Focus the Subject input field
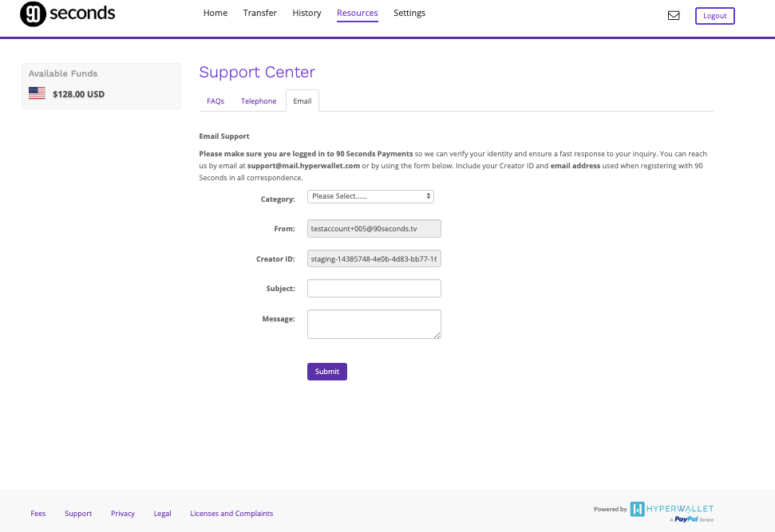The width and height of the screenshot is (775, 532). (x=374, y=289)
